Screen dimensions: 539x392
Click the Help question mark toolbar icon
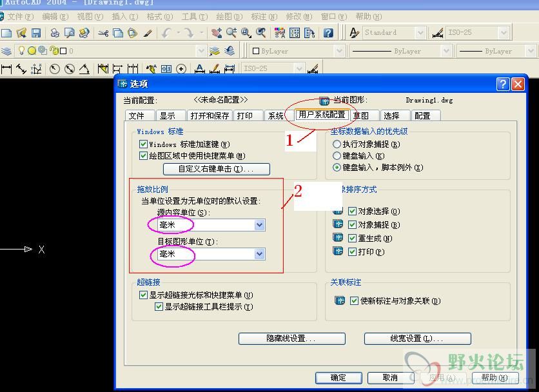tap(328, 33)
